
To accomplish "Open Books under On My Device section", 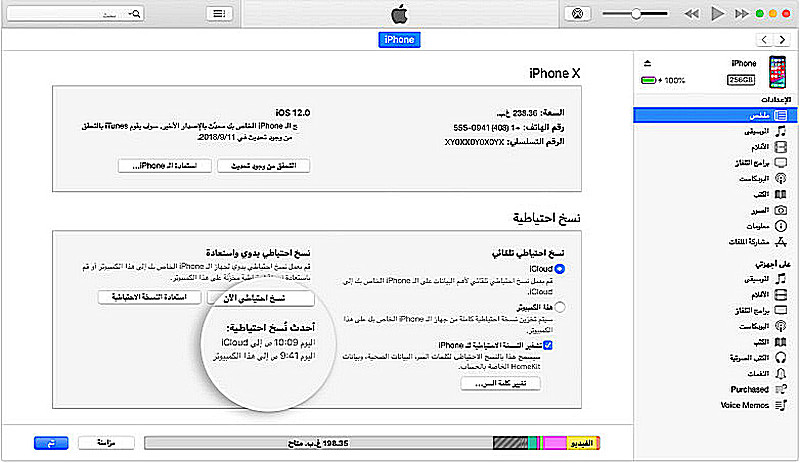I will [770, 342].
